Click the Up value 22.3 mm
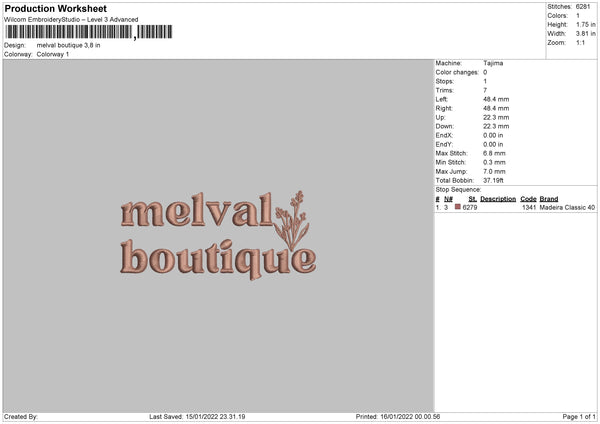 coord(496,117)
